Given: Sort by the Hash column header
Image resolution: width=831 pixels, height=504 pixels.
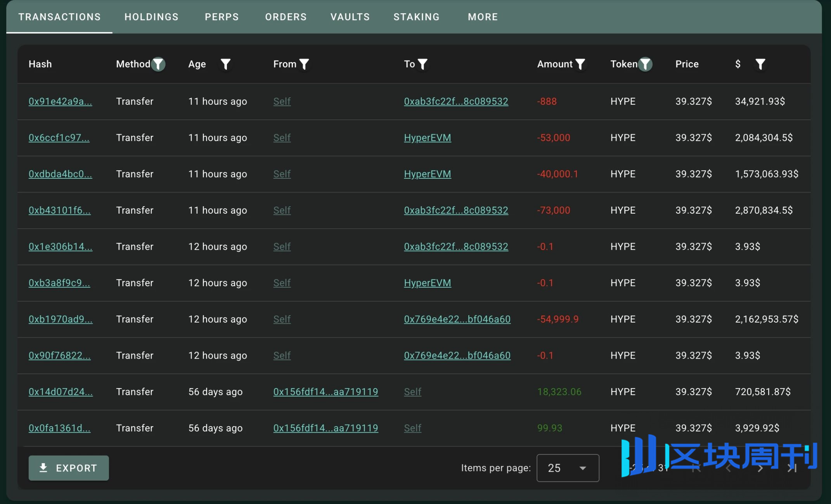Looking at the screenshot, I should pos(40,64).
